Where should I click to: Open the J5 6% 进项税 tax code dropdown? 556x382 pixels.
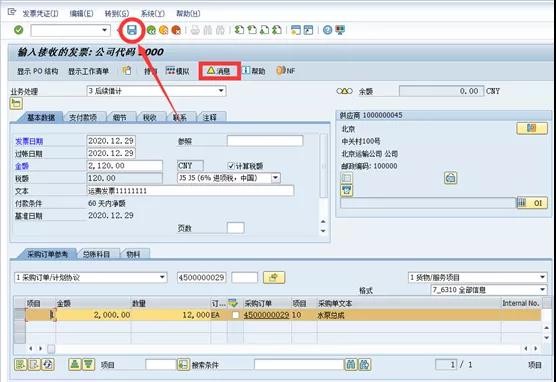click(276, 178)
